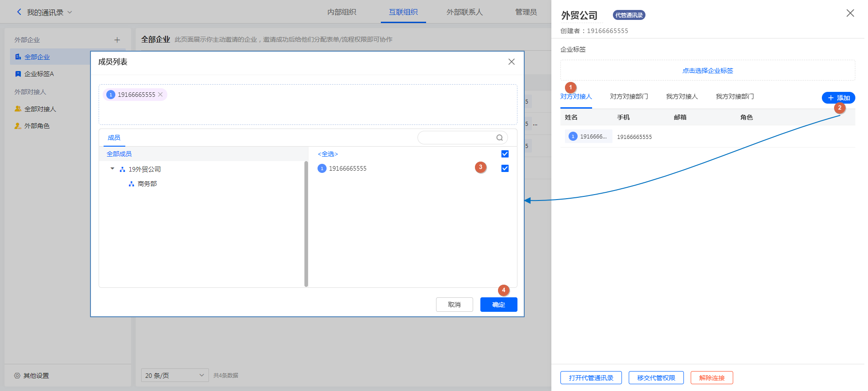Switch to the 外部联系人 tab
The height and width of the screenshot is (391, 868).
465,12
